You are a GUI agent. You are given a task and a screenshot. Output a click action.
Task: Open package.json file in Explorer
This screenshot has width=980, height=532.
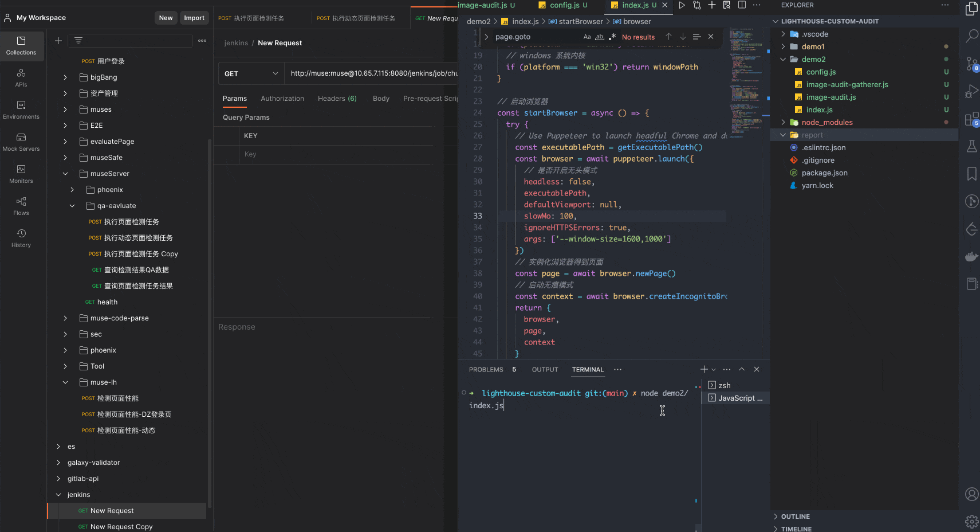824,173
